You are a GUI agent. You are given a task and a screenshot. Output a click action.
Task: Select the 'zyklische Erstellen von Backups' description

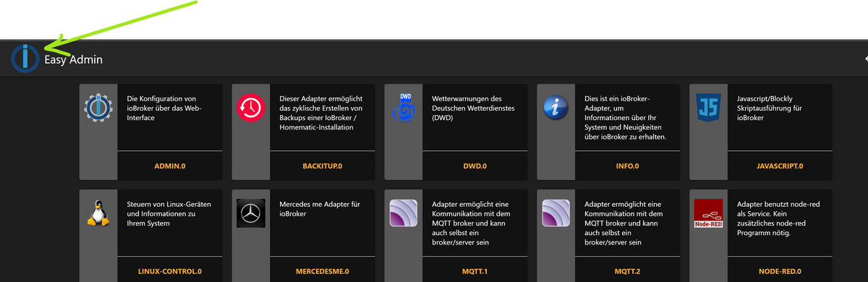point(321,113)
